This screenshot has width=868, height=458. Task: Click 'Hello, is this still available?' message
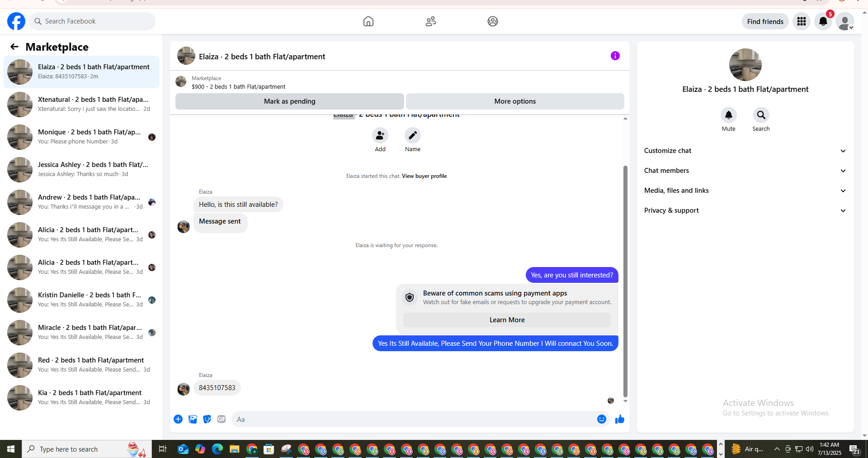pyautogui.click(x=238, y=205)
